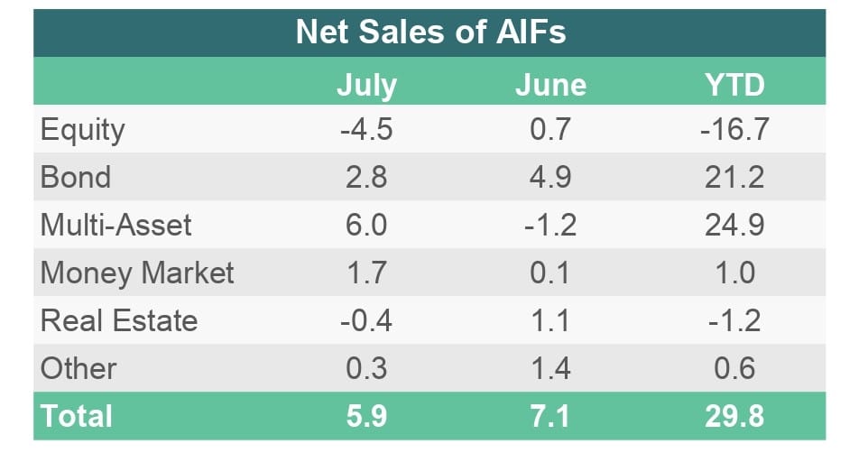Click the Total row label
Viewport: 868px width, 453px height.
tap(76, 416)
